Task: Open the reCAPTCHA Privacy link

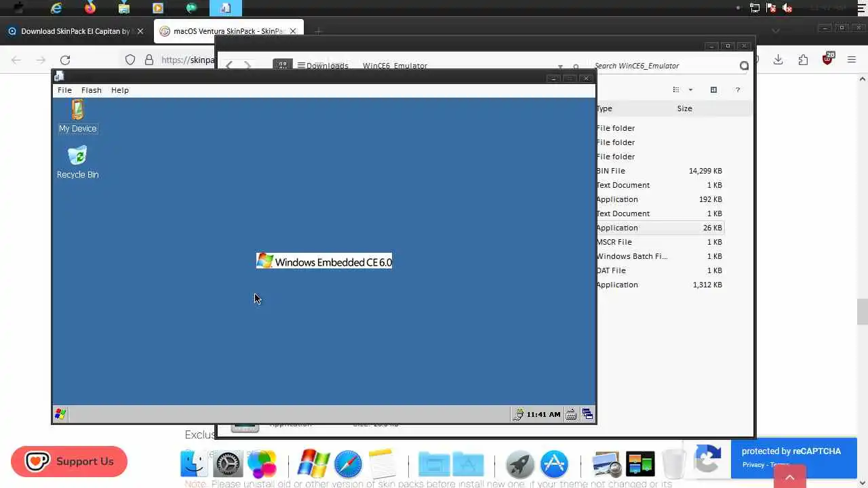Action: coord(753,465)
